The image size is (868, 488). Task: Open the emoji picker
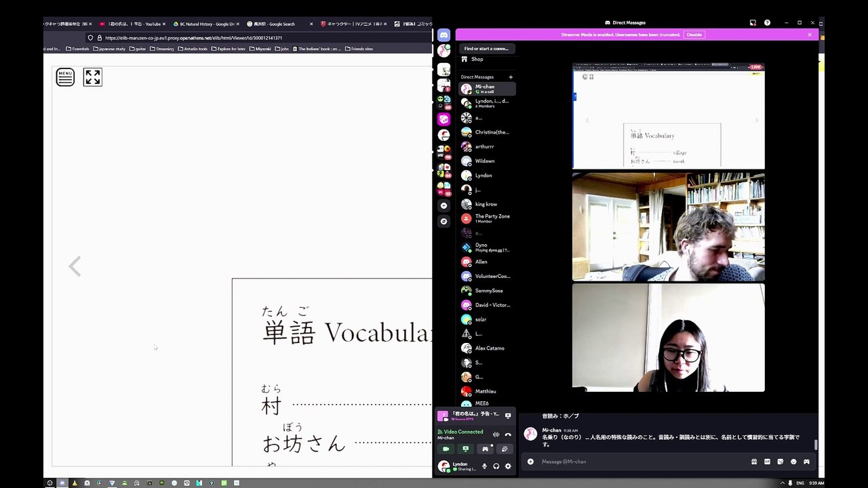[793, 462]
